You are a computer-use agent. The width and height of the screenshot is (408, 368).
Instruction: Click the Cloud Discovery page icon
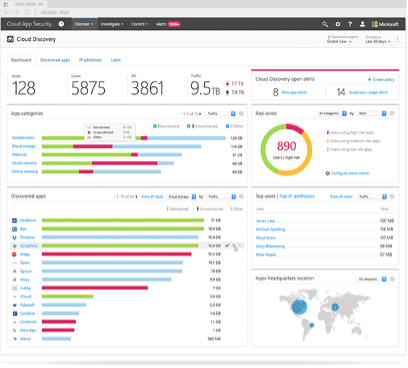[10, 39]
